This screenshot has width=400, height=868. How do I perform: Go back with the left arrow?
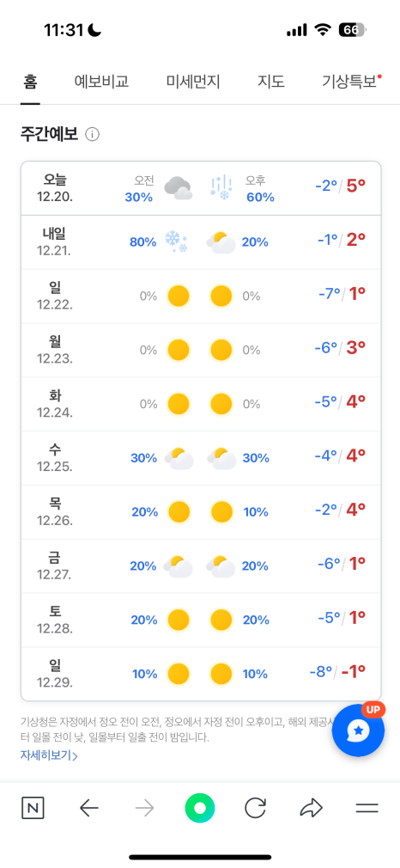(x=88, y=809)
